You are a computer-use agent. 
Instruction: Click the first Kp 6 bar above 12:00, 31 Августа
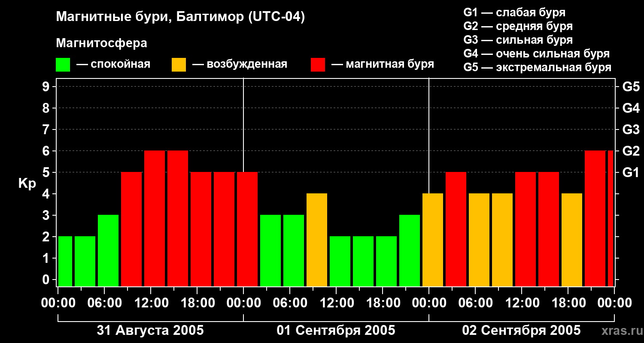coord(155,219)
